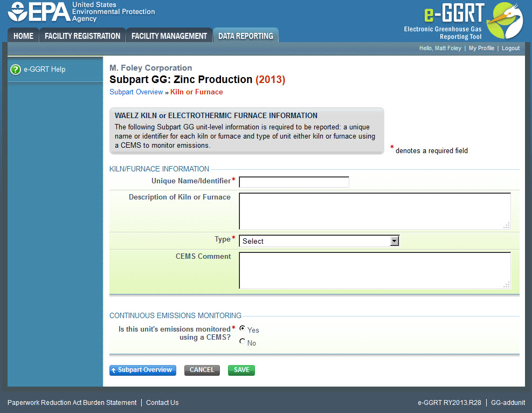The height and width of the screenshot is (413, 532).
Task: Click into the CEMS Comment textarea
Action: coord(375,271)
